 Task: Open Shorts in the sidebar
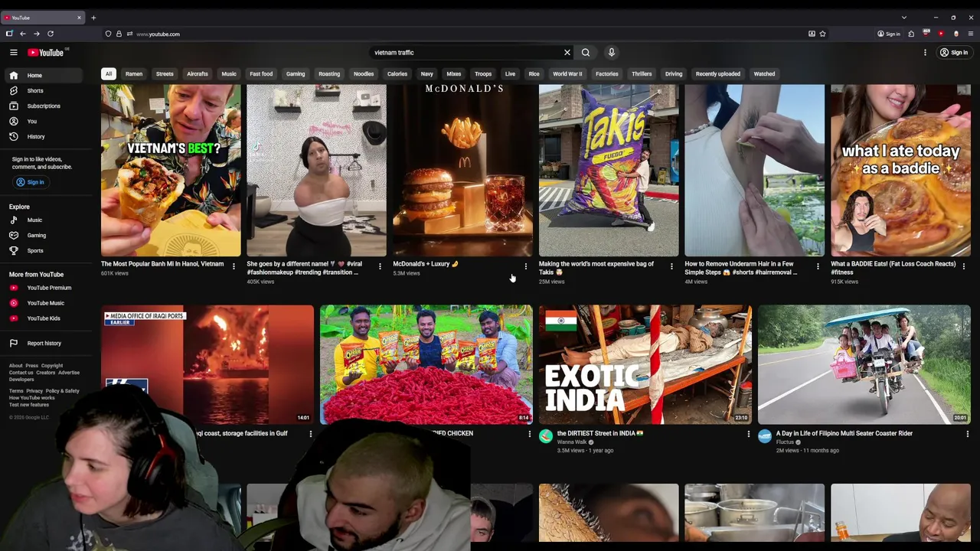[44, 90]
